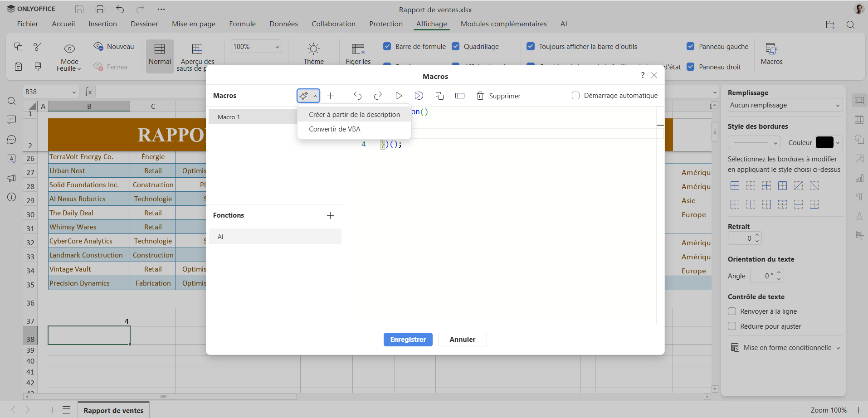Image resolution: width=868 pixels, height=418 pixels.
Task: Click the Cut scissors icon
Action: 38,46
